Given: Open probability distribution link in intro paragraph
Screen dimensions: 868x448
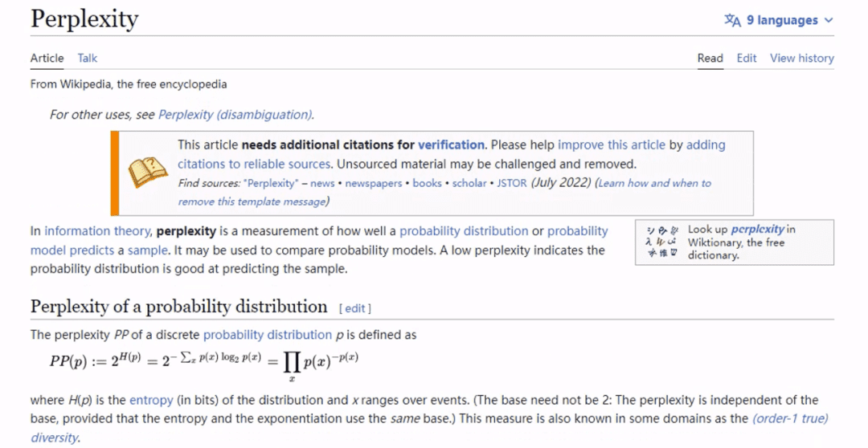Looking at the screenshot, I should pos(464,231).
